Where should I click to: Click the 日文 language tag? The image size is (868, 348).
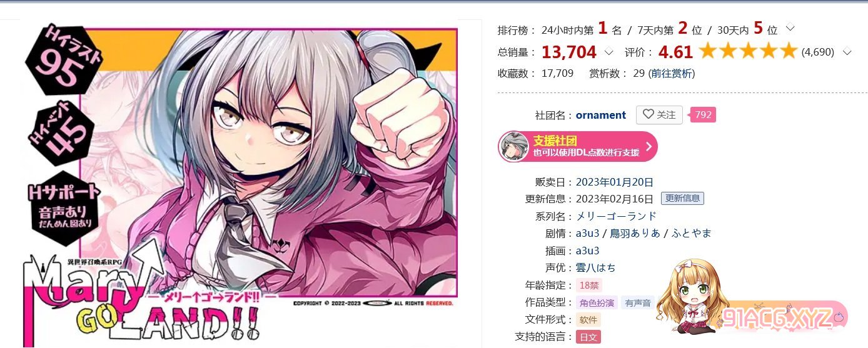pos(588,337)
